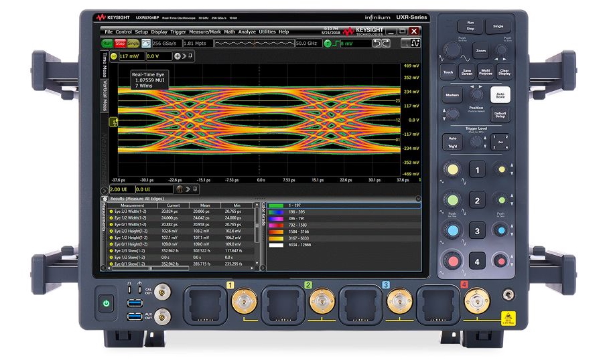Click the Touch key on front panel
Viewport: 607px width, 364px height.
point(448,72)
